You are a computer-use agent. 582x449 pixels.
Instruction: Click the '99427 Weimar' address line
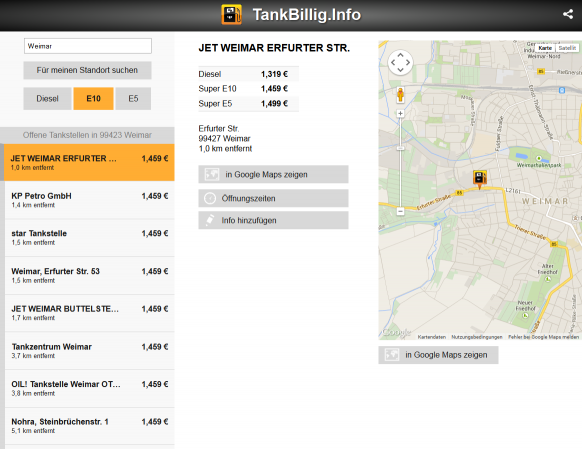pyautogui.click(x=224, y=138)
